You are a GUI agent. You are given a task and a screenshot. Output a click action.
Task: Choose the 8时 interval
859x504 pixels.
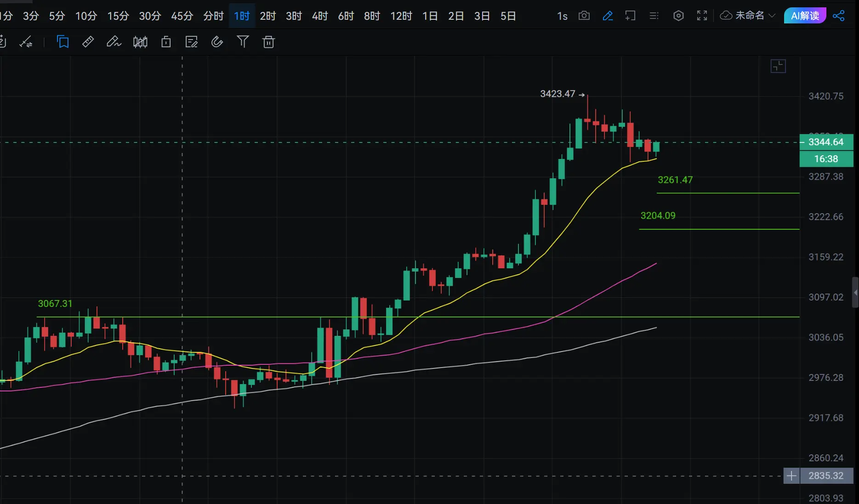pyautogui.click(x=372, y=16)
